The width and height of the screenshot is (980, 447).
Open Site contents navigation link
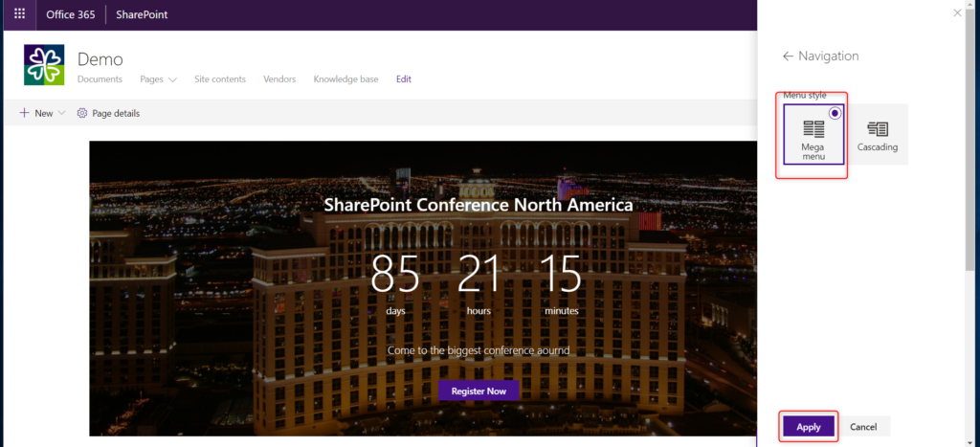[220, 79]
